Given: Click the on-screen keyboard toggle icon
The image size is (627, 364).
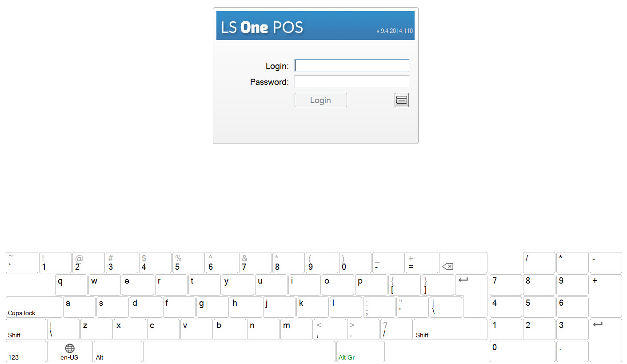Looking at the screenshot, I should 402,100.
